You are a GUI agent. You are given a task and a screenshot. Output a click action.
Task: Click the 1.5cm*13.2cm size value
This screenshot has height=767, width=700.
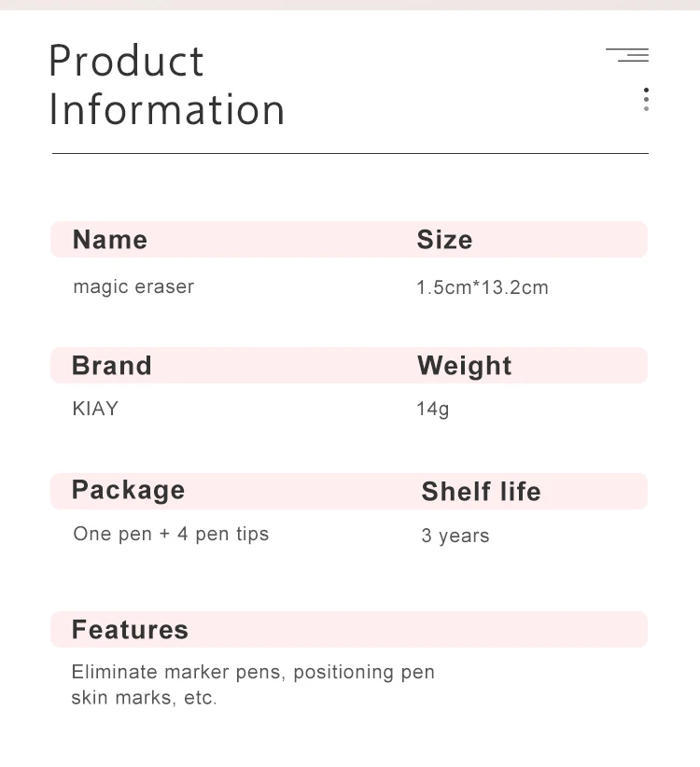click(x=483, y=287)
